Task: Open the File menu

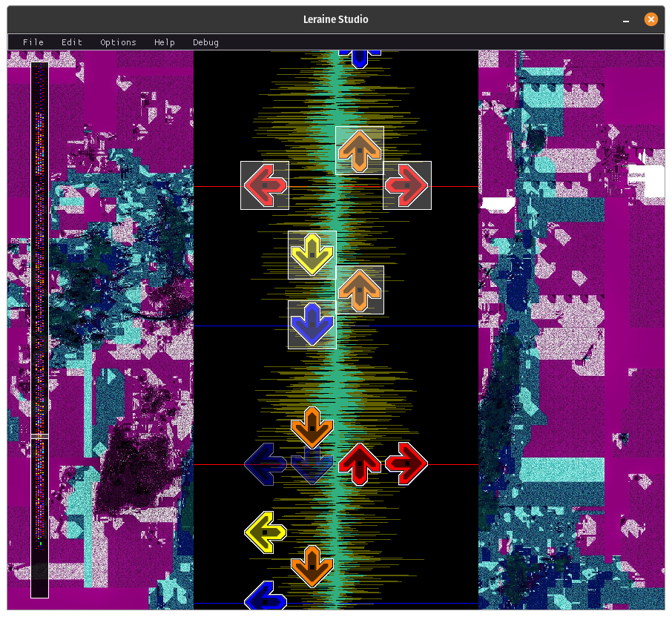Action: pos(33,42)
